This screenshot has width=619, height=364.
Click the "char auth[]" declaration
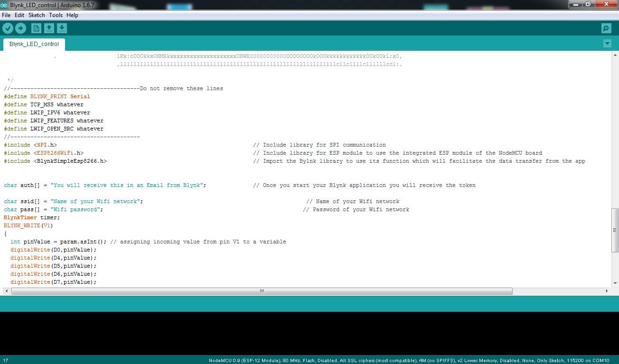pyautogui.click(x=105, y=185)
